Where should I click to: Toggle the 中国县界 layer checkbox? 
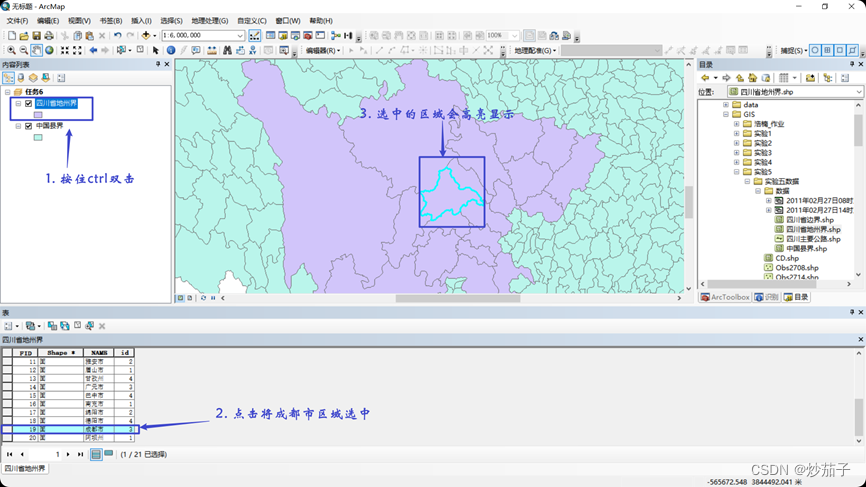(x=29, y=126)
